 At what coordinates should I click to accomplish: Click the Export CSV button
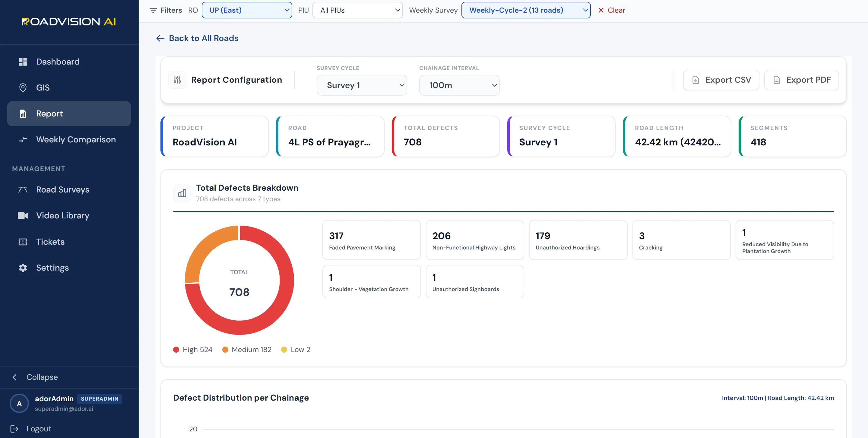tap(721, 80)
